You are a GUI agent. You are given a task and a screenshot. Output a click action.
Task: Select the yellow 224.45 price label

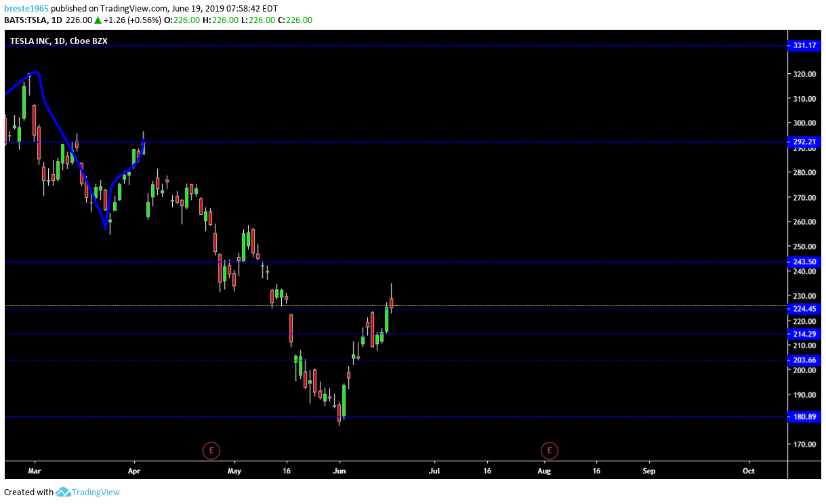[x=805, y=308]
